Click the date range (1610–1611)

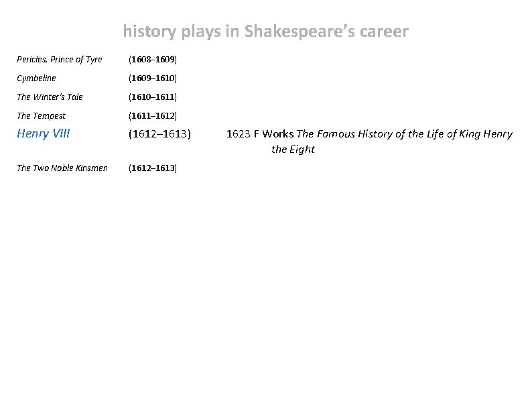153,97
